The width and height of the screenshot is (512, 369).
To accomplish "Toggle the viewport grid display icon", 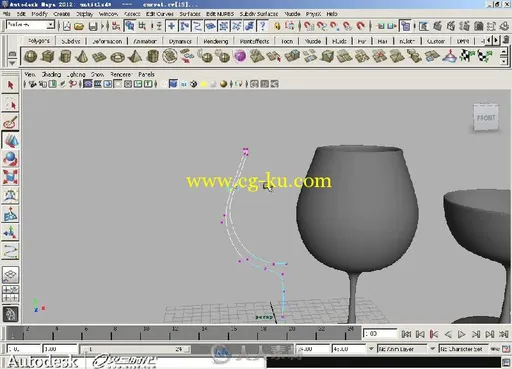I will (88, 84).
